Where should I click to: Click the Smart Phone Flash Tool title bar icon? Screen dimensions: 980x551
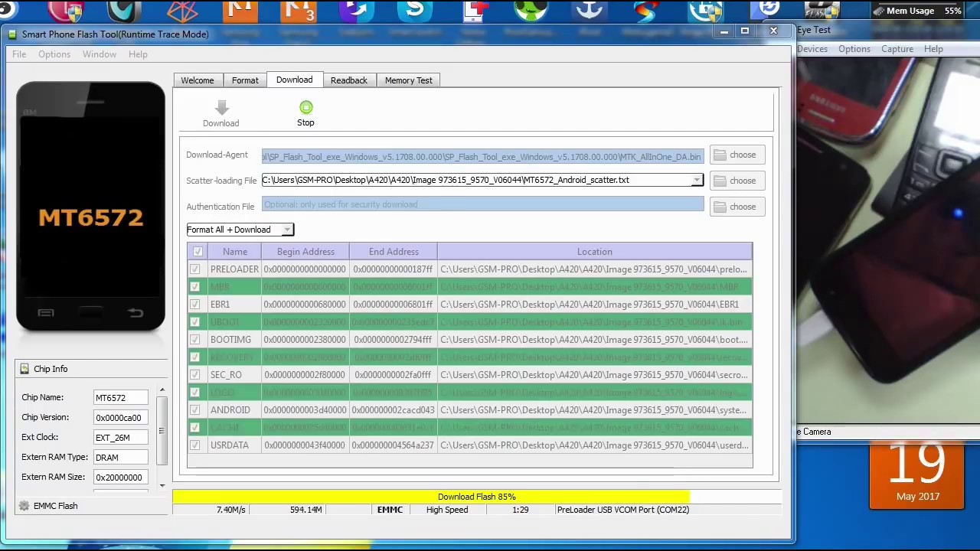click(x=11, y=34)
